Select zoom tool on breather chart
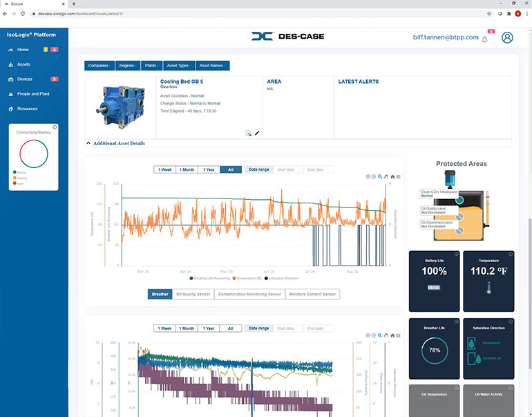 tap(380, 176)
